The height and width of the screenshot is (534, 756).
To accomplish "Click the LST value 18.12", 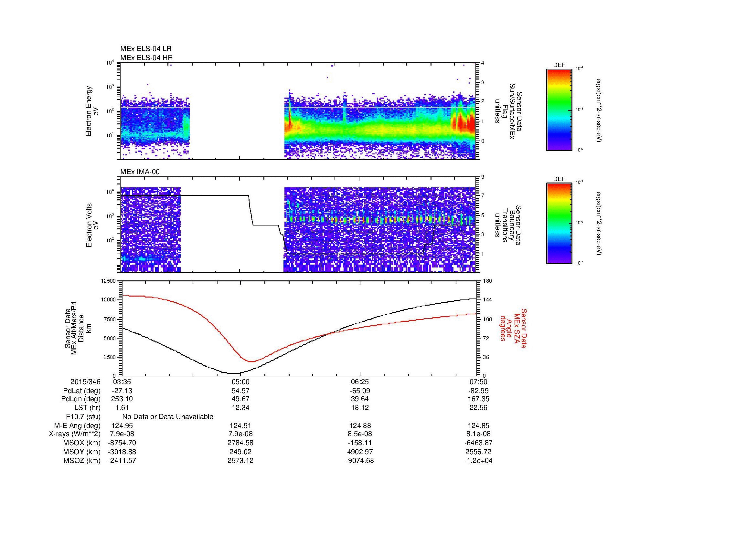I will 360,408.
